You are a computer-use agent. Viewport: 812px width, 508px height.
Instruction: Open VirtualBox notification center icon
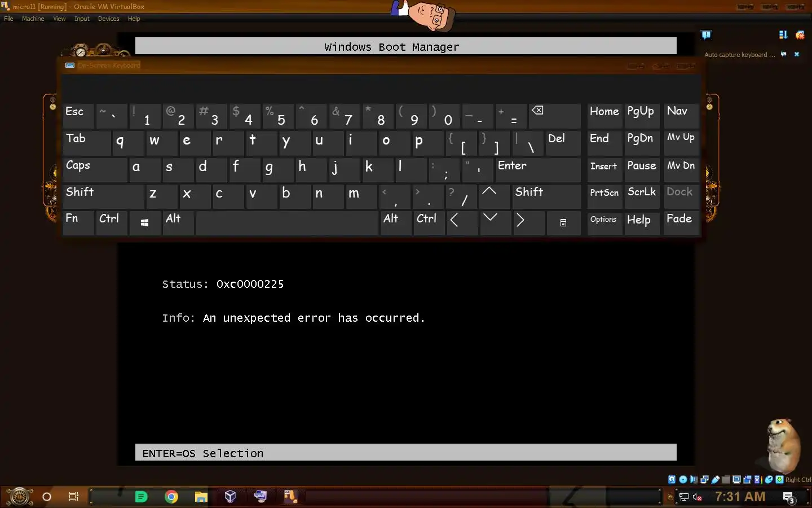tap(706, 35)
